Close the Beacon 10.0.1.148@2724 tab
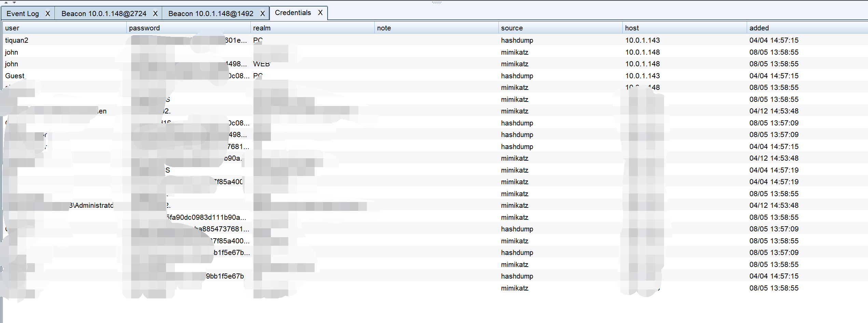The width and height of the screenshot is (868, 323). coord(155,14)
